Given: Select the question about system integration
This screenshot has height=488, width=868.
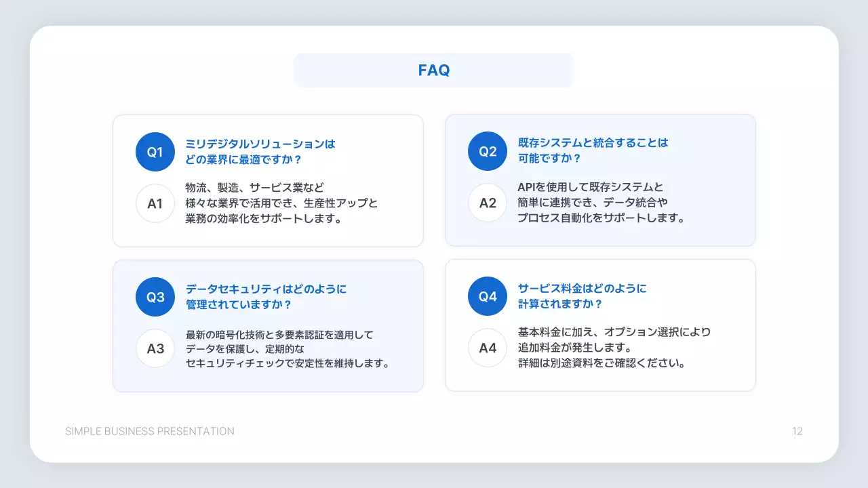Looking at the screenshot, I should [591, 150].
